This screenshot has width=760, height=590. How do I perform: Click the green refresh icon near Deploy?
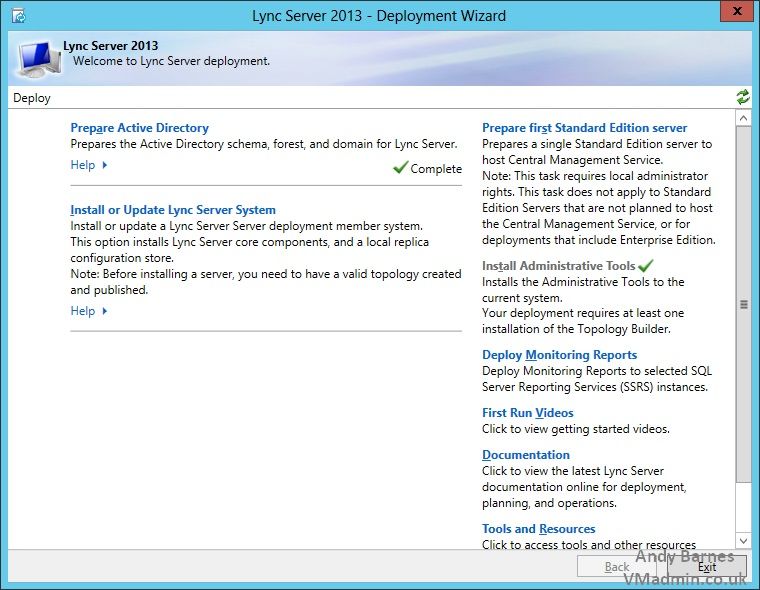point(742,97)
